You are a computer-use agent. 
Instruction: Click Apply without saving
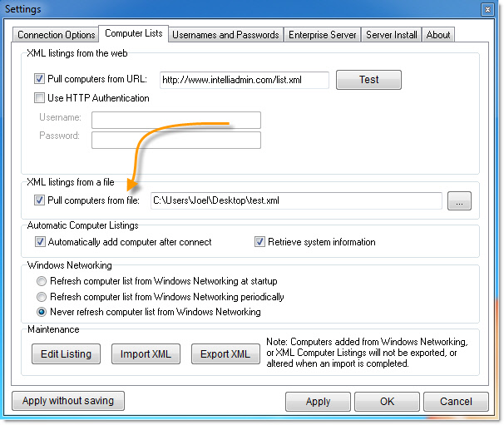[68, 401]
